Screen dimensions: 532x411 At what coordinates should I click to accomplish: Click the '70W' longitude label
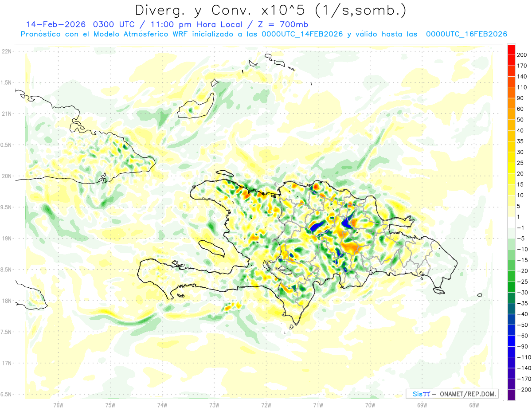click(370, 405)
